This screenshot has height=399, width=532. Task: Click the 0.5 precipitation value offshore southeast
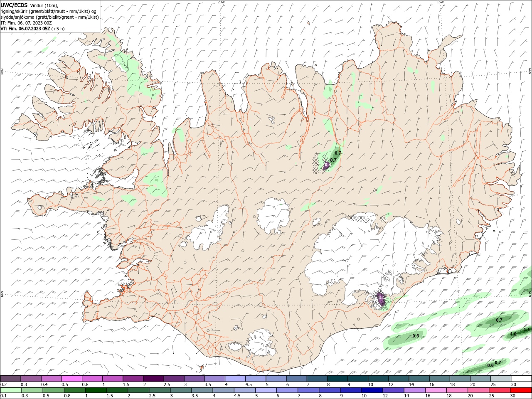(x=416, y=336)
